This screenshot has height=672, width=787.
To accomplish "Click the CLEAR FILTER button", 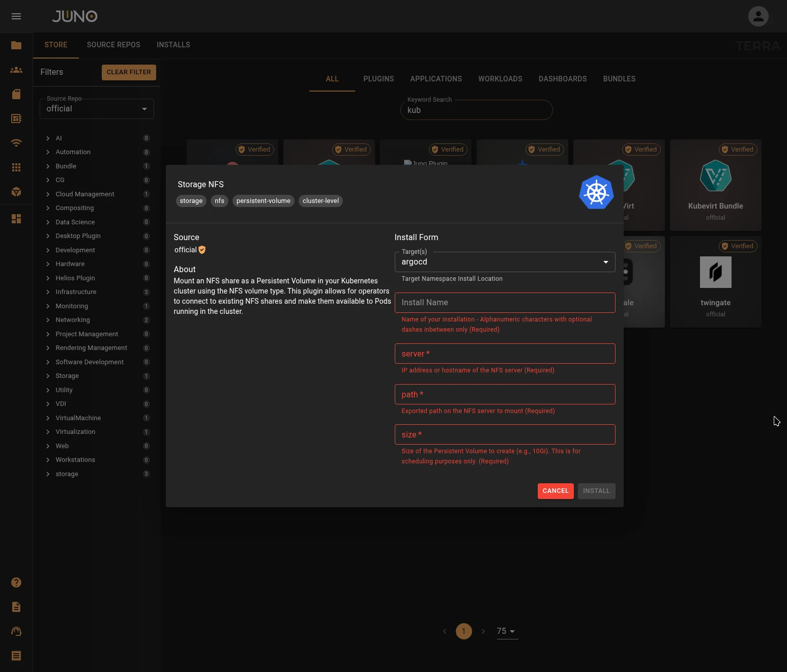I will point(129,72).
